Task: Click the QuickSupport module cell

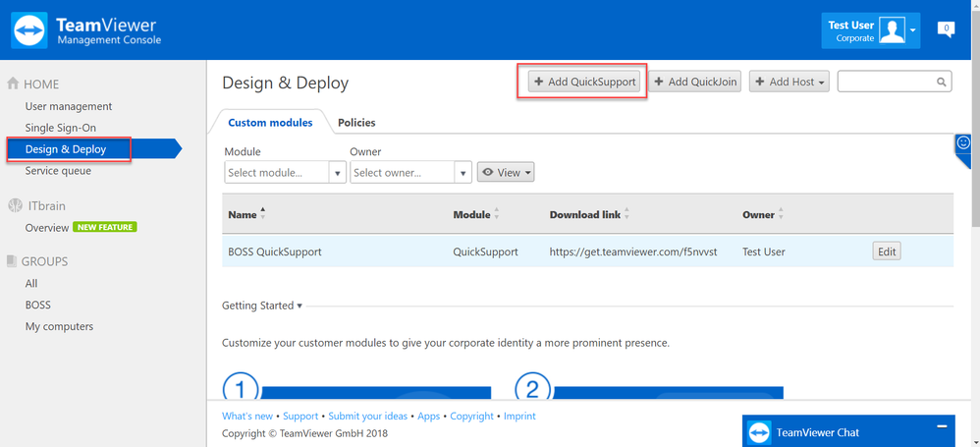Action: click(x=486, y=251)
